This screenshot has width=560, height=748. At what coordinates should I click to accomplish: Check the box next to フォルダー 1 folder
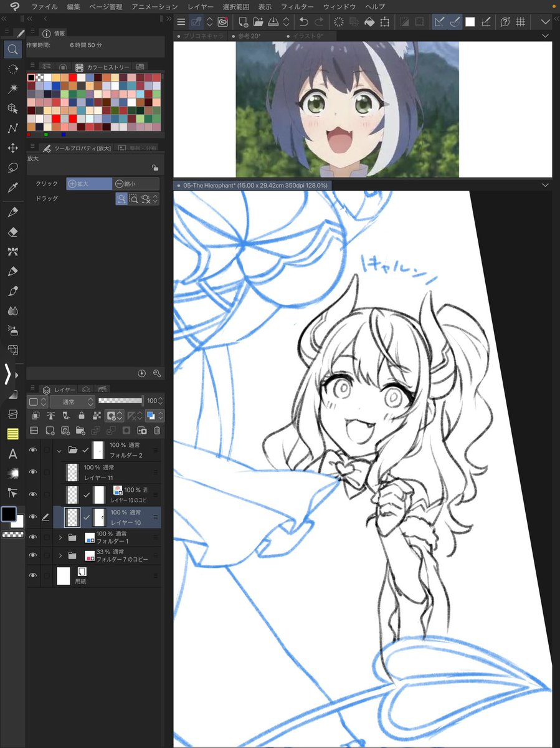point(46,537)
